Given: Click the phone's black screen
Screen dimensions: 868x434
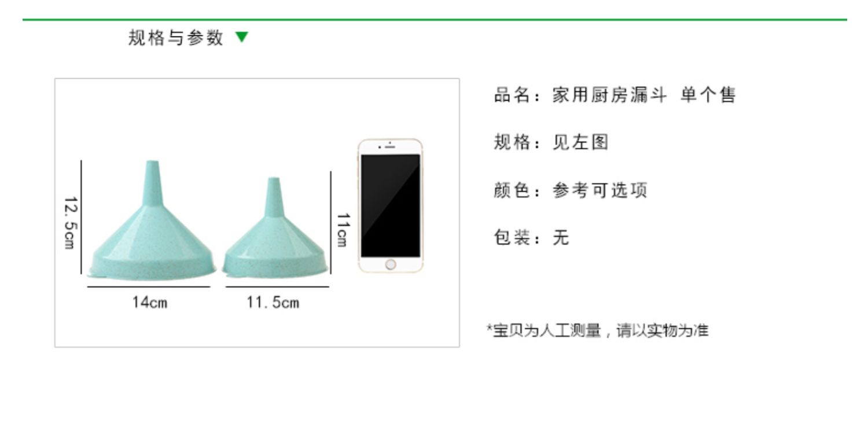Looking at the screenshot, I should [x=391, y=205].
